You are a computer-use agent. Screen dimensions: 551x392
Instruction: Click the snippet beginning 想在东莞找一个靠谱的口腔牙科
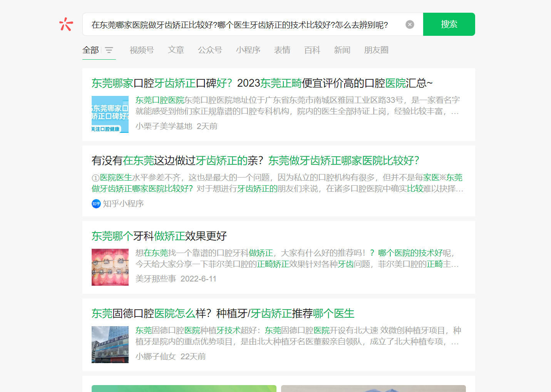[x=297, y=258]
